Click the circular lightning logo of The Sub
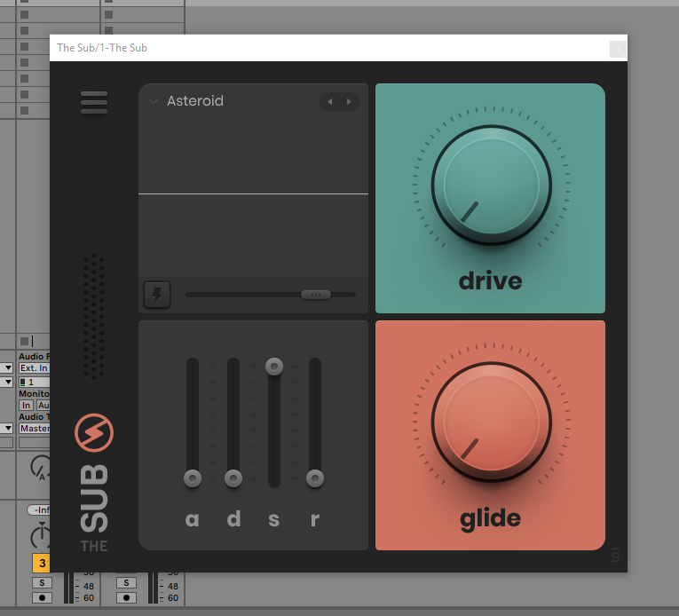This screenshot has width=679, height=616. [x=94, y=433]
